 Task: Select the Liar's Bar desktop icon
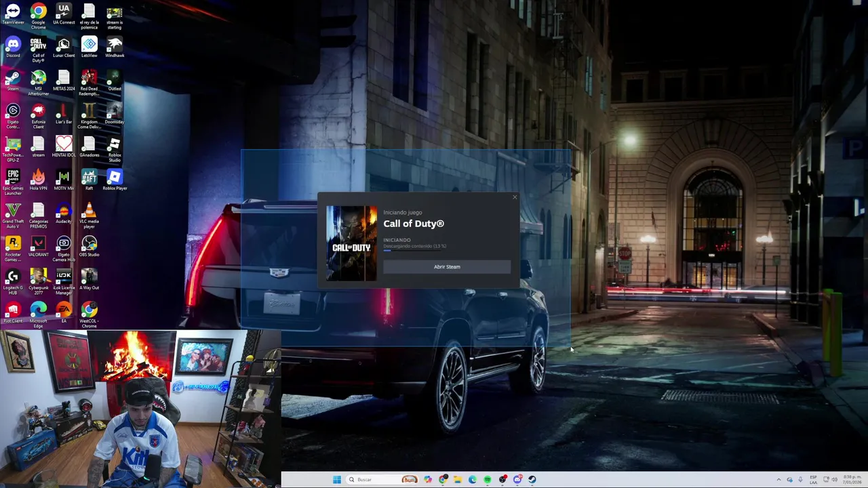64,115
